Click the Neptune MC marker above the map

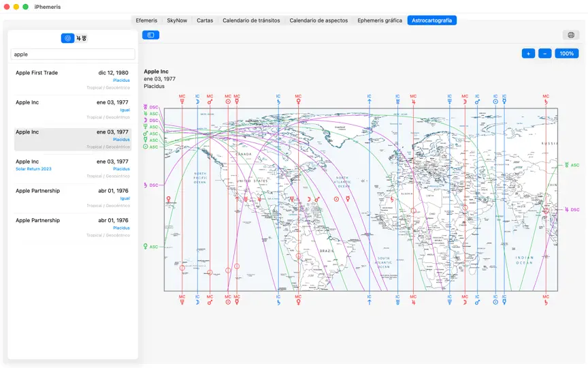point(182,99)
